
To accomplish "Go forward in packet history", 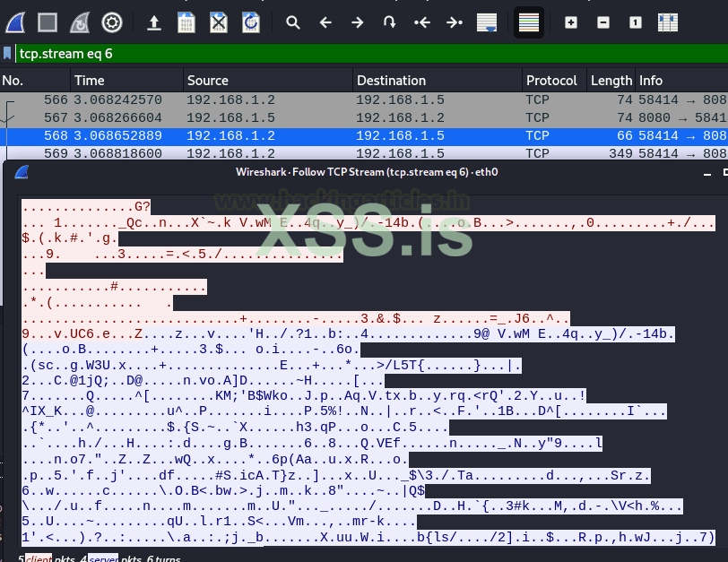I will (358, 22).
